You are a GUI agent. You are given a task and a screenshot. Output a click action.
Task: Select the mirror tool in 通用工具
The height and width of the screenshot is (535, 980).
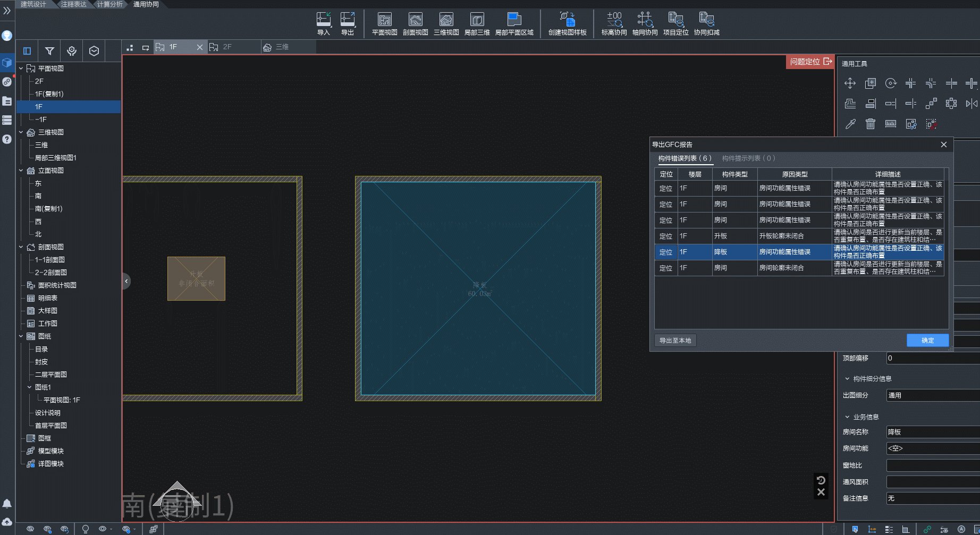click(971, 104)
